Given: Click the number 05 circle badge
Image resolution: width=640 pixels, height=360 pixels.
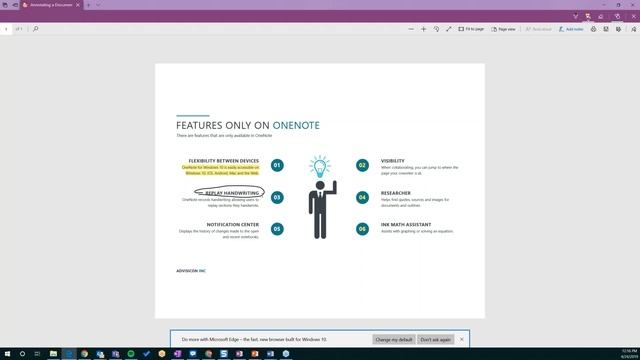Looking at the screenshot, I should (277, 229).
